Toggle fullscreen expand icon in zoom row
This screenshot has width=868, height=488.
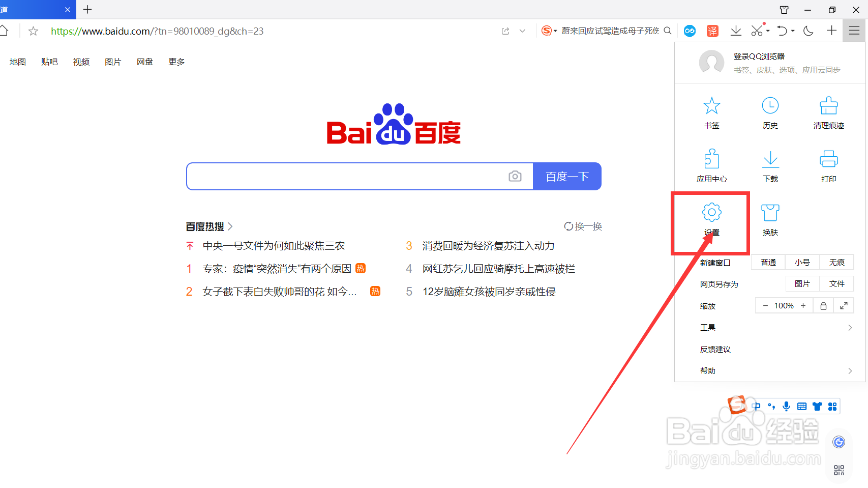click(x=844, y=306)
